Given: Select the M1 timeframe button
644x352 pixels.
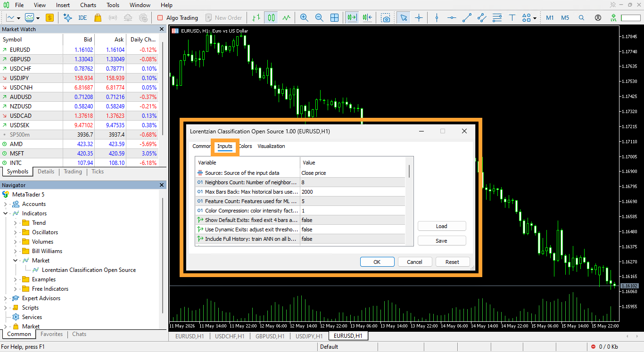Looking at the screenshot, I should click(x=550, y=18).
